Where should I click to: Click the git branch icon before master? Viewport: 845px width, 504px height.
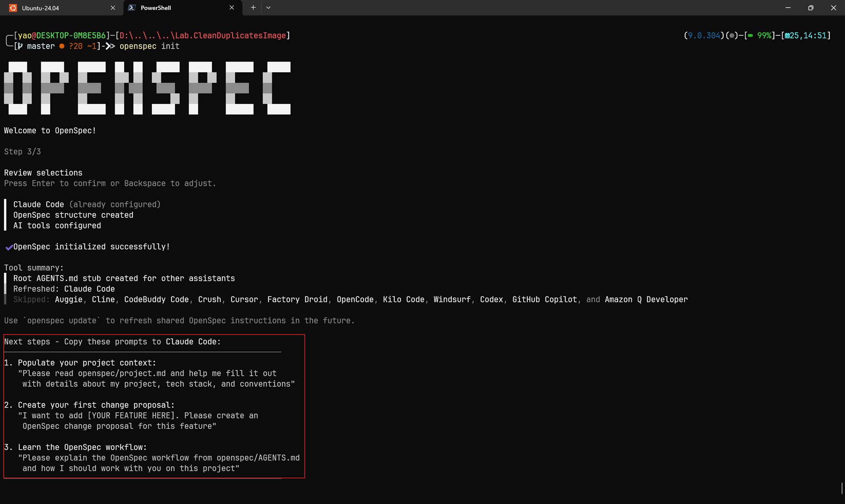coord(20,46)
